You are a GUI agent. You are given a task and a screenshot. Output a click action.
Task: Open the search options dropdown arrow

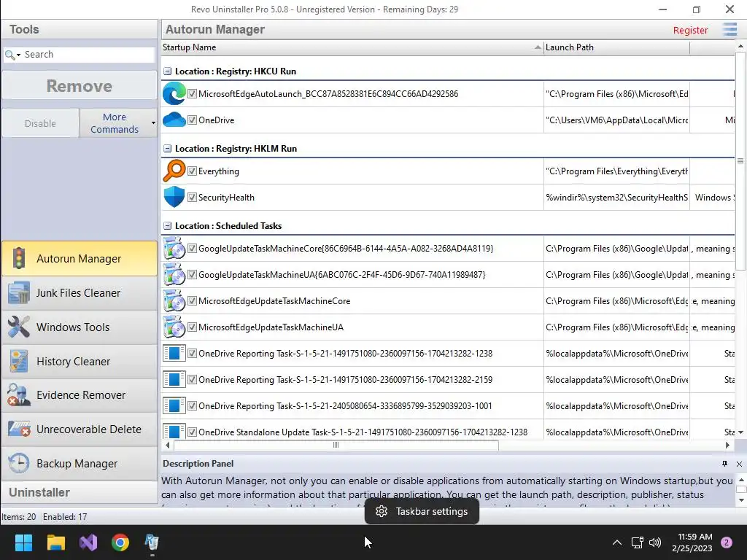click(18, 55)
